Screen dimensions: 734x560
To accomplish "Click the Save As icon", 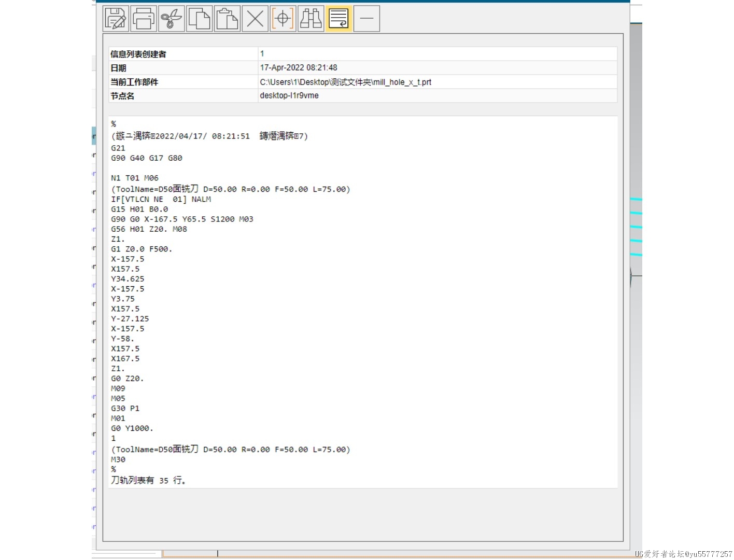I will point(116,19).
